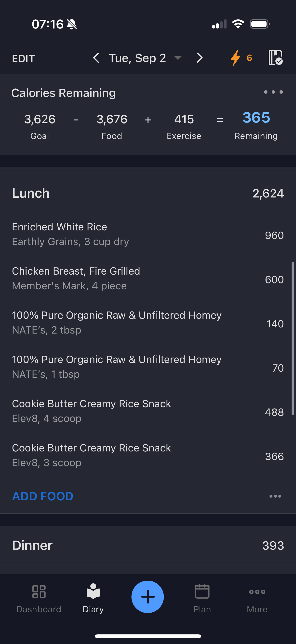This screenshot has width=296, height=644.
Task: Open the More tab
Action: tap(257, 598)
